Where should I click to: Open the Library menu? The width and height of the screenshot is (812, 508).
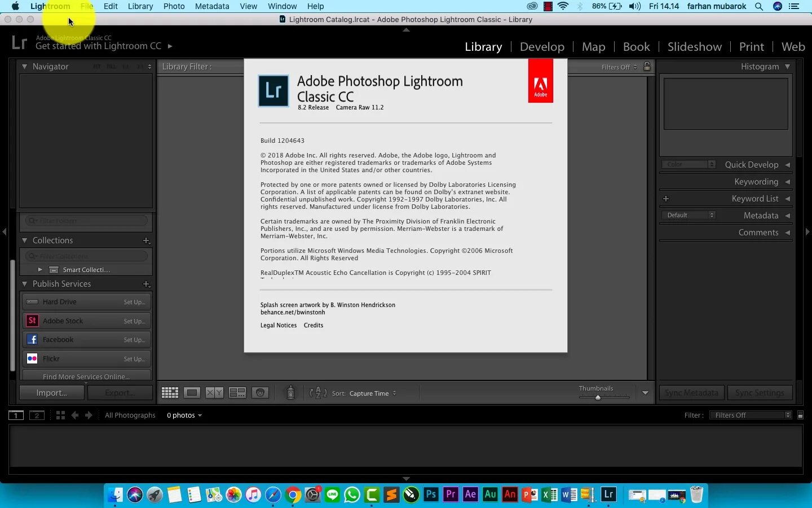point(140,6)
